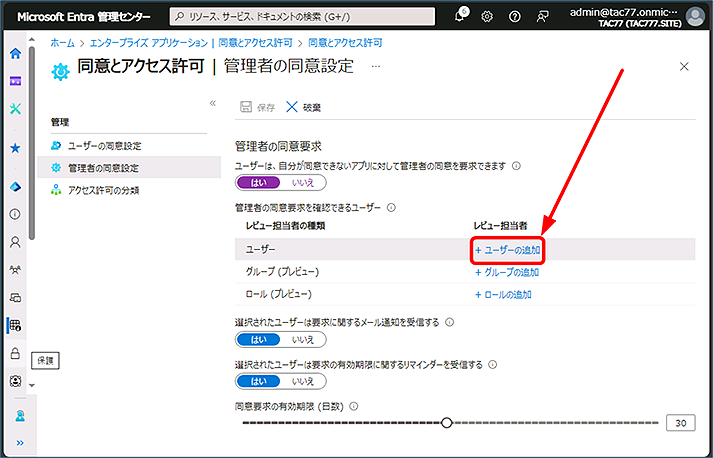Click the sidebar scroll down arrow
The height and width of the screenshot is (458, 713).
31,385
